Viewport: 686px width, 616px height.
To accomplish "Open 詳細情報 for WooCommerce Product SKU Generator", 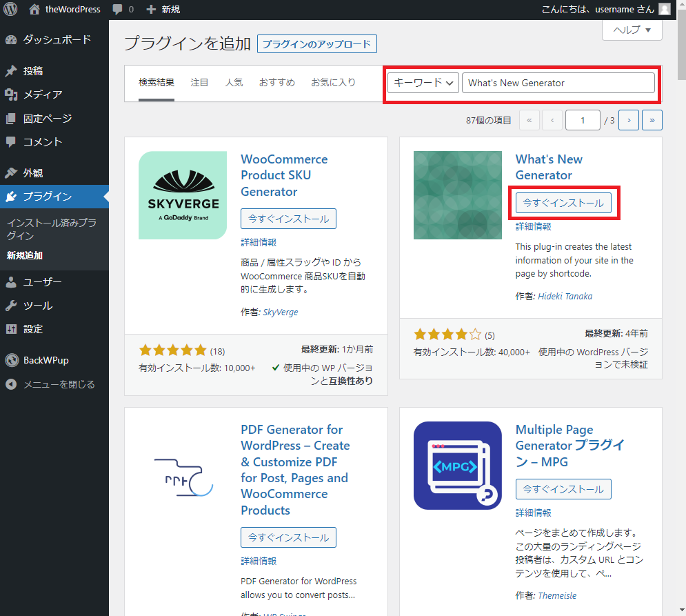I will [x=259, y=242].
